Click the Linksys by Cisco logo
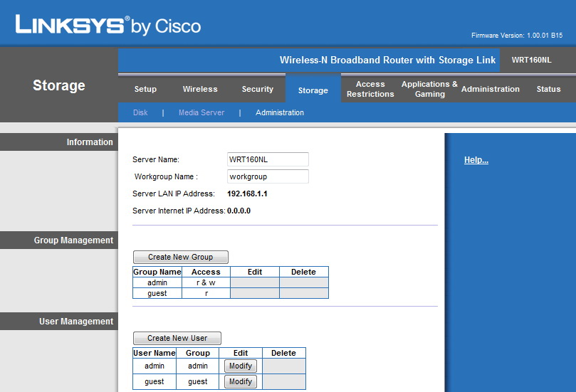Screen dimensions: 576x392 [x=108, y=26]
